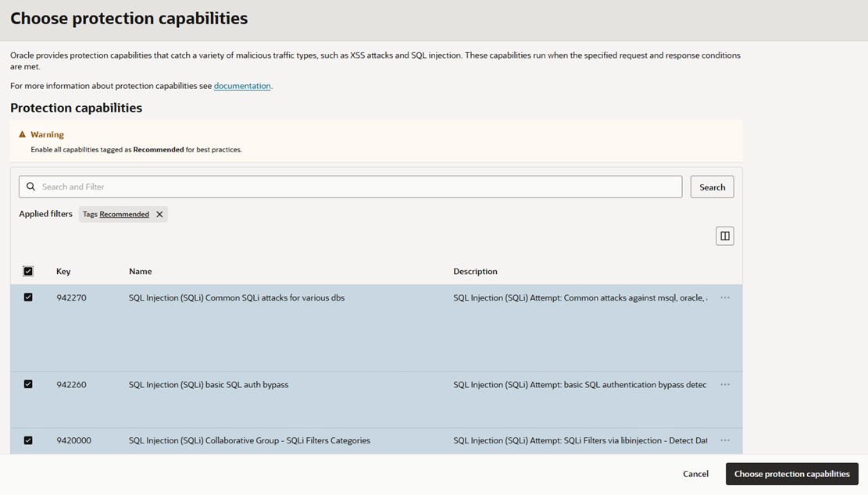Image resolution: width=868 pixels, height=495 pixels.
Task: Uncheck the 942270 capability checkbox
Action: 28,297
